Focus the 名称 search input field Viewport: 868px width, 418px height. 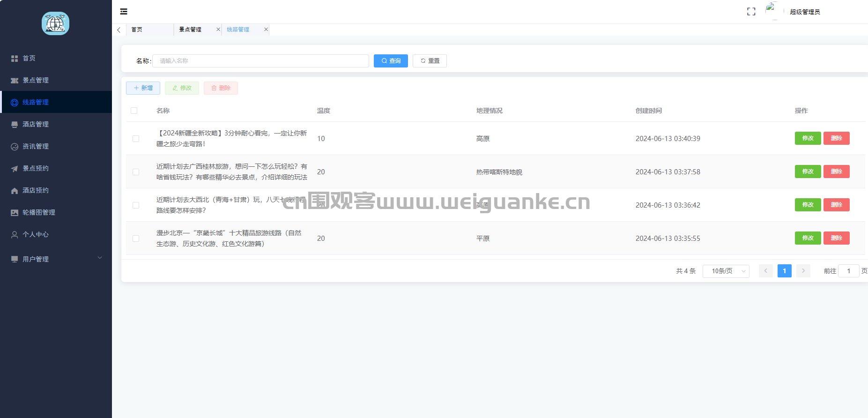[260, 61]
